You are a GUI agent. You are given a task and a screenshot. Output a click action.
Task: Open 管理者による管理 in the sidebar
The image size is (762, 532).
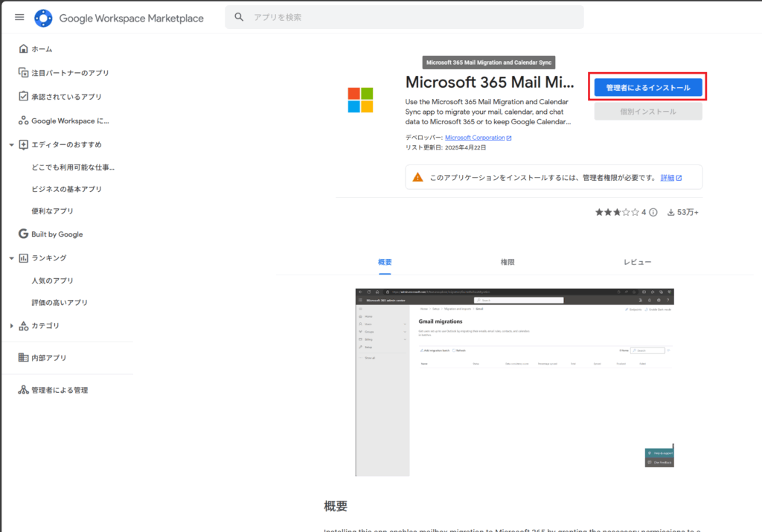point(60,390)
